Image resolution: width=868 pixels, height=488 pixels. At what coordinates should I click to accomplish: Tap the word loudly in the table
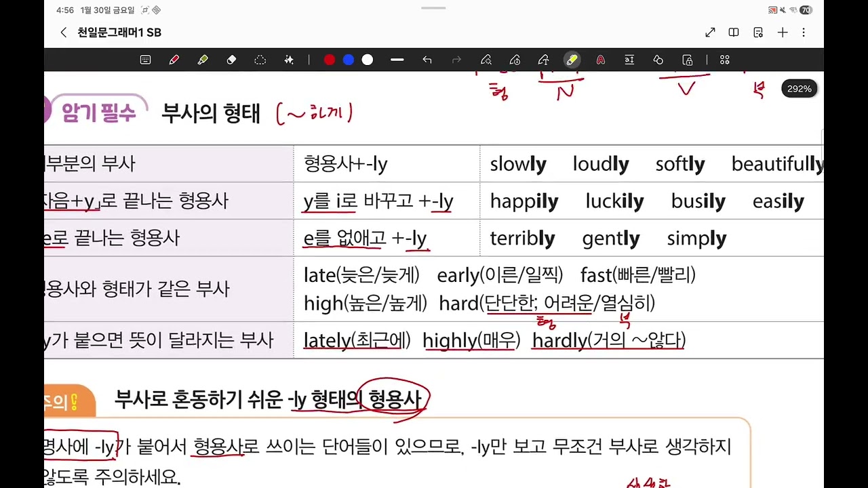[601, 164]
